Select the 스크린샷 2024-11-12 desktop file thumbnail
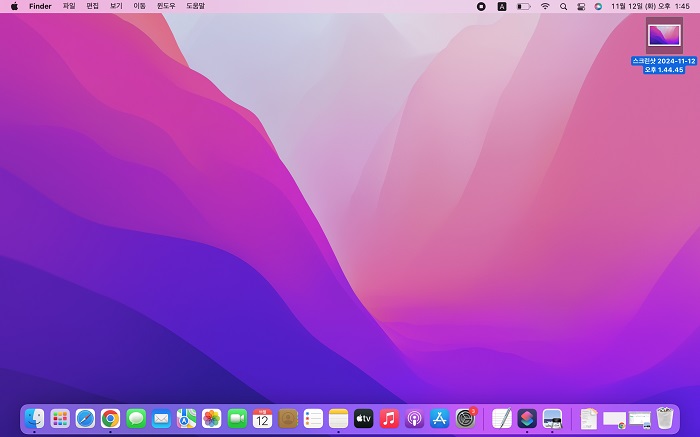The image size is (700, 437). coord(664,35)
